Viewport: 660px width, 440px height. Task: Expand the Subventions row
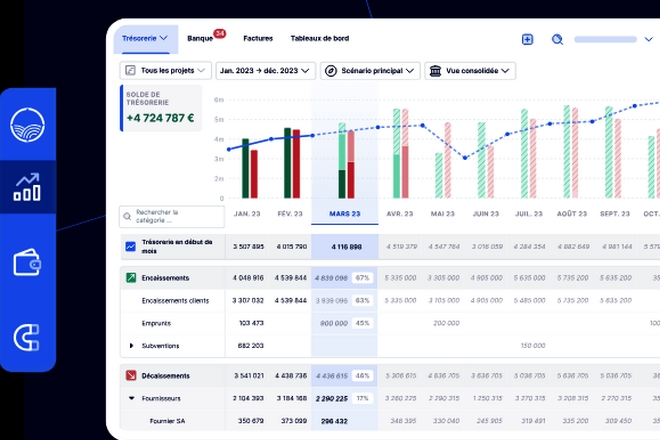click(x=131, y=345)
